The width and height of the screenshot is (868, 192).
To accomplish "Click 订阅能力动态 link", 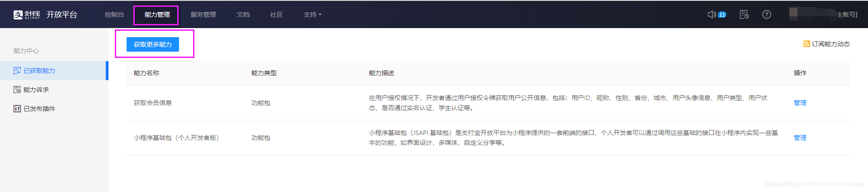I will pos(831,44).
